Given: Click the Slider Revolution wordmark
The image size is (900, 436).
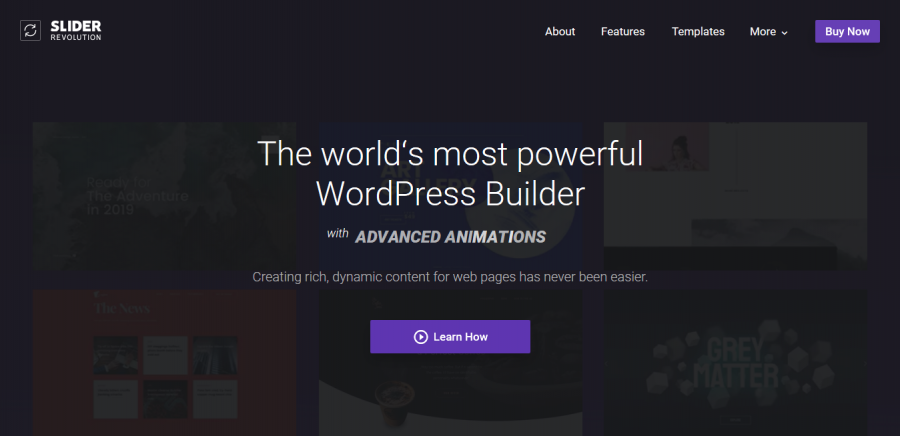Looking at the screenshot, I should coord(76,30).
